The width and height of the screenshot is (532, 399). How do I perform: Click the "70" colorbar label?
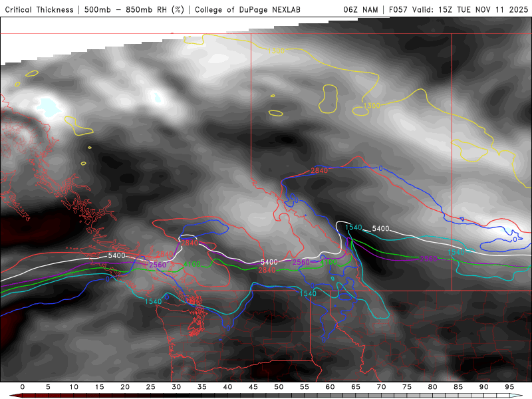click(x=381, y=387)
